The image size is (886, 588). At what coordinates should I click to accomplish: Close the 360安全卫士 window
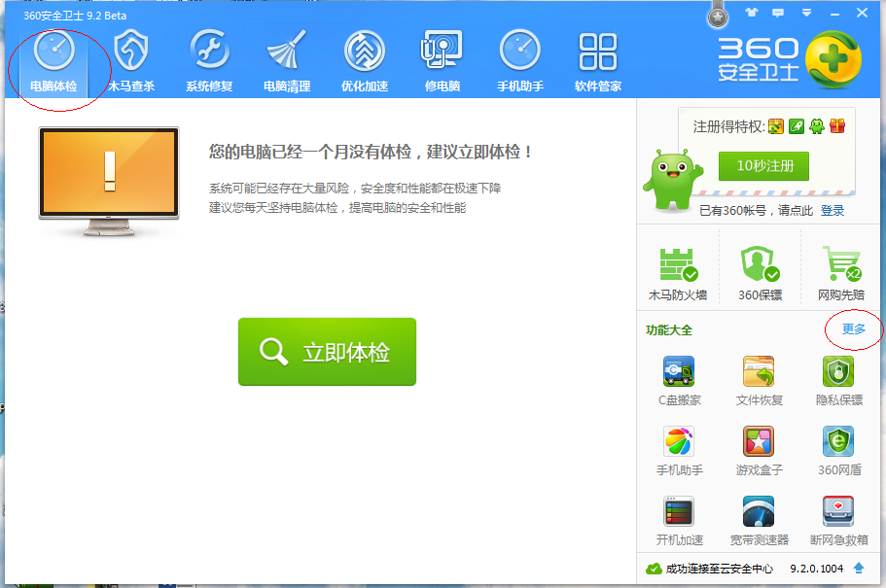[x=862, y=13]
